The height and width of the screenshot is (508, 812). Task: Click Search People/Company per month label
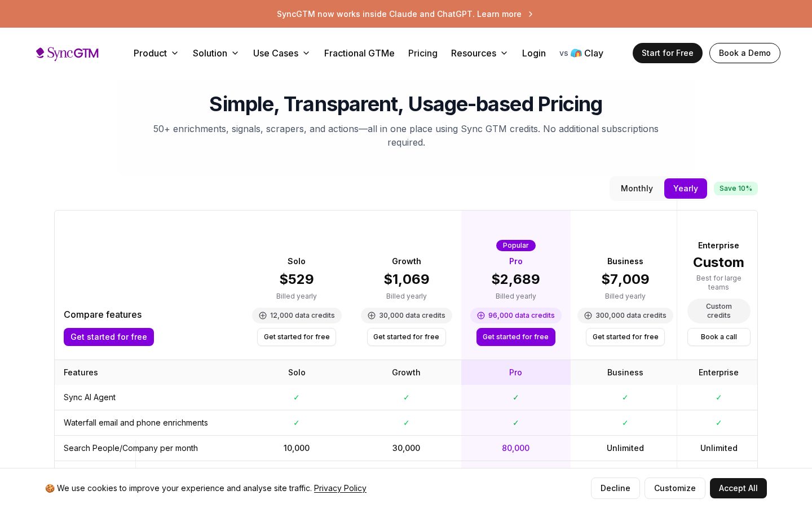point(131,448)
